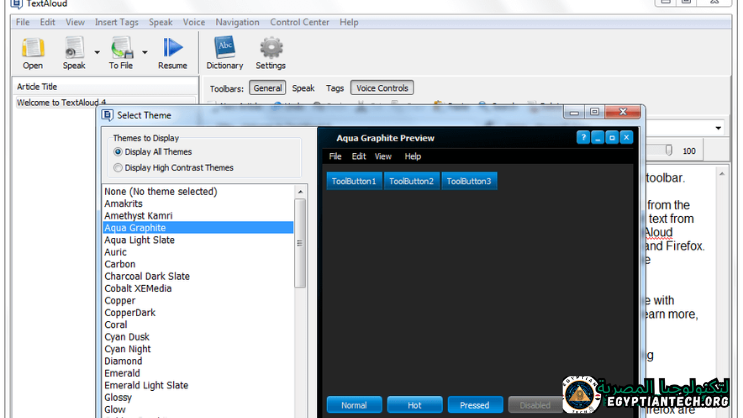Open the Insert Tags menu
This screenshot has width=743, height=418.
117,22
